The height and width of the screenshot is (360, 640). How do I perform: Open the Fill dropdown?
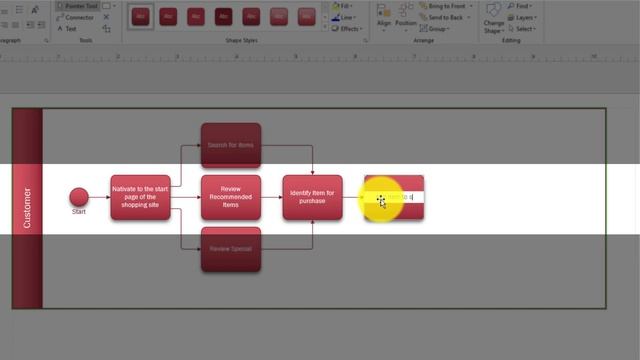click(342, 6)
